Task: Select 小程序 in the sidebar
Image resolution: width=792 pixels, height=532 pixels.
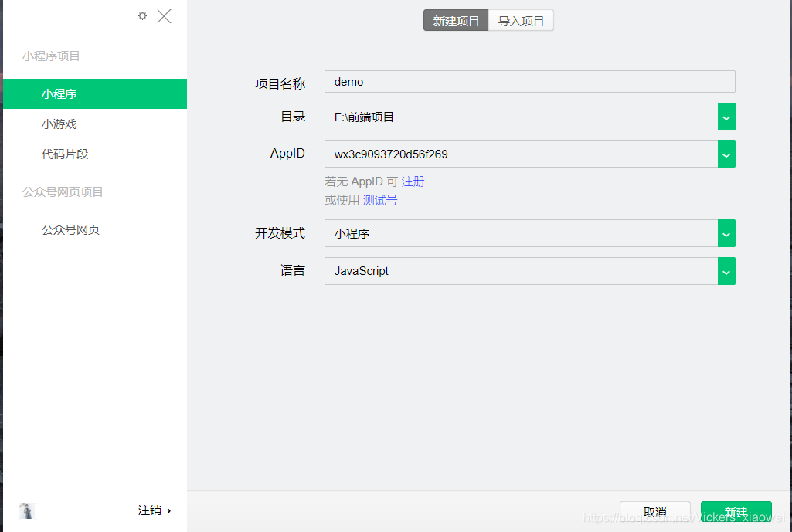Action: pos(95,94)
